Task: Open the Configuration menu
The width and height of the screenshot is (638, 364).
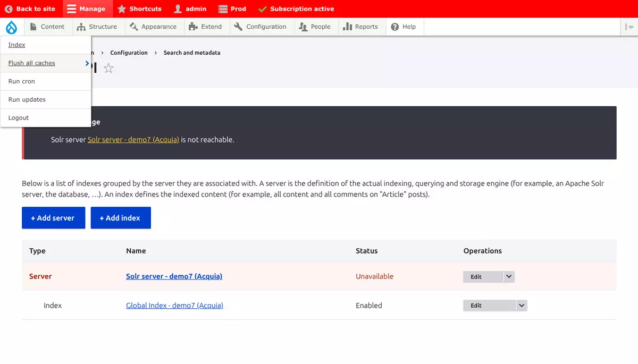Action: point(261,27)
